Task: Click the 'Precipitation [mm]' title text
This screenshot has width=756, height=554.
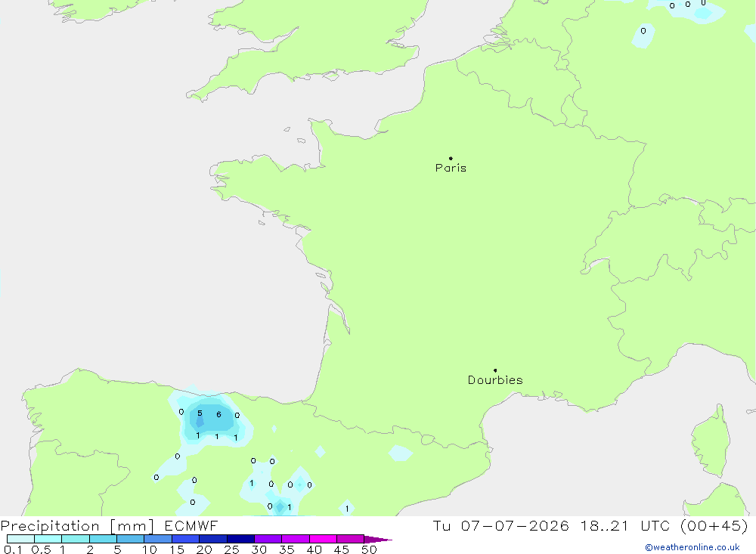Action: click(x=77, y=526)
